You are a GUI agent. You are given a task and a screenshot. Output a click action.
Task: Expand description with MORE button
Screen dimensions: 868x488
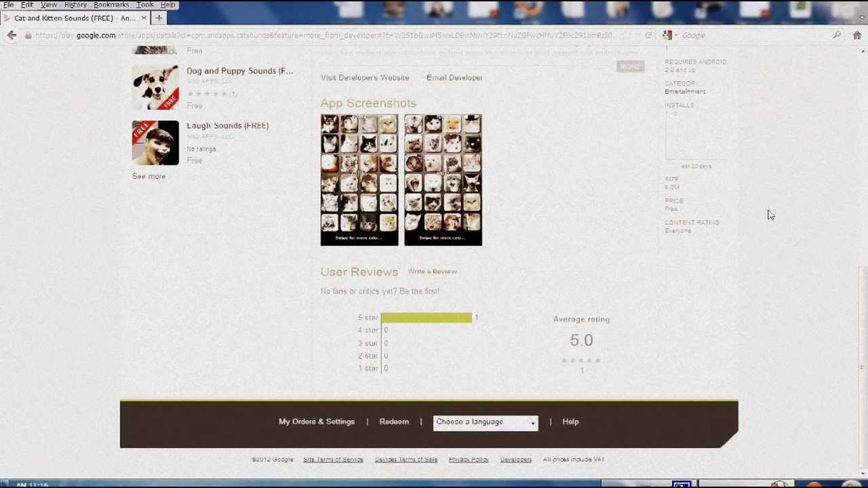pyautogui.click(x=631, y=67)
